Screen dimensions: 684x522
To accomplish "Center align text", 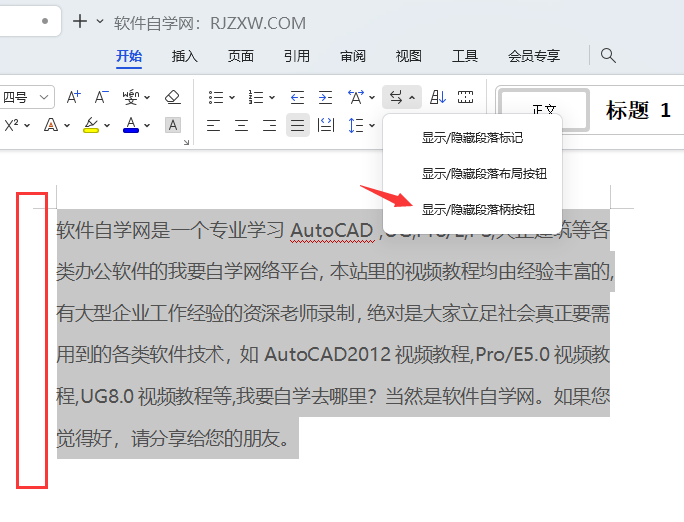I will coord(241,126).
